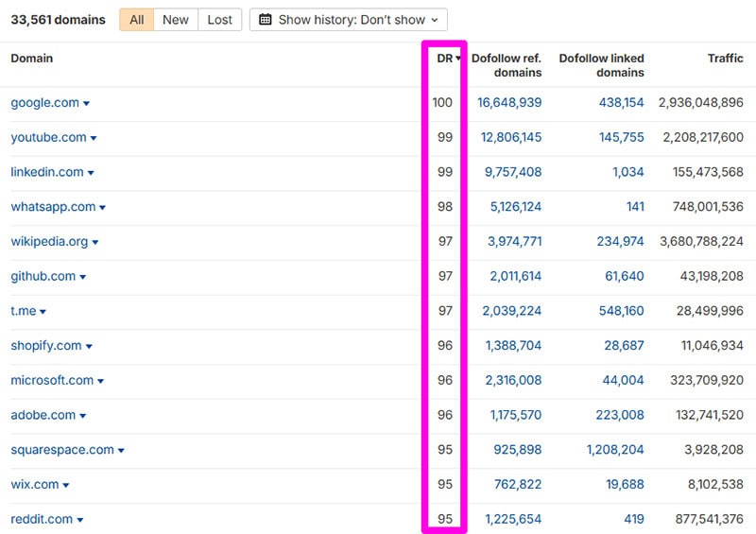Switch to the New domains tab

[x=176, y=20]
